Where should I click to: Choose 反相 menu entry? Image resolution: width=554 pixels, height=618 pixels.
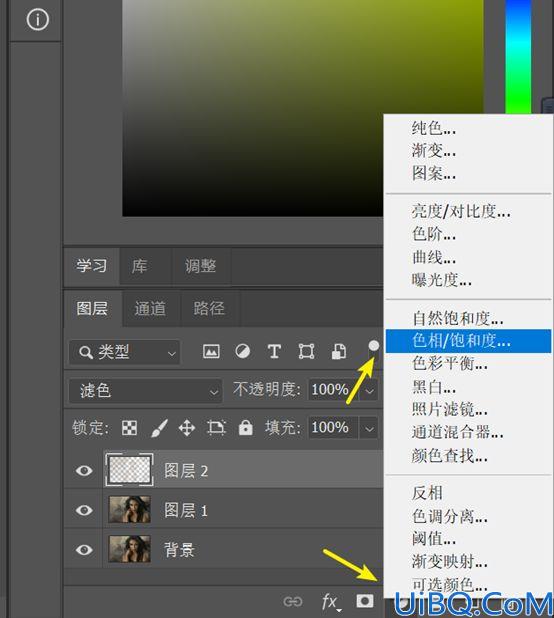tap(468, 493)
